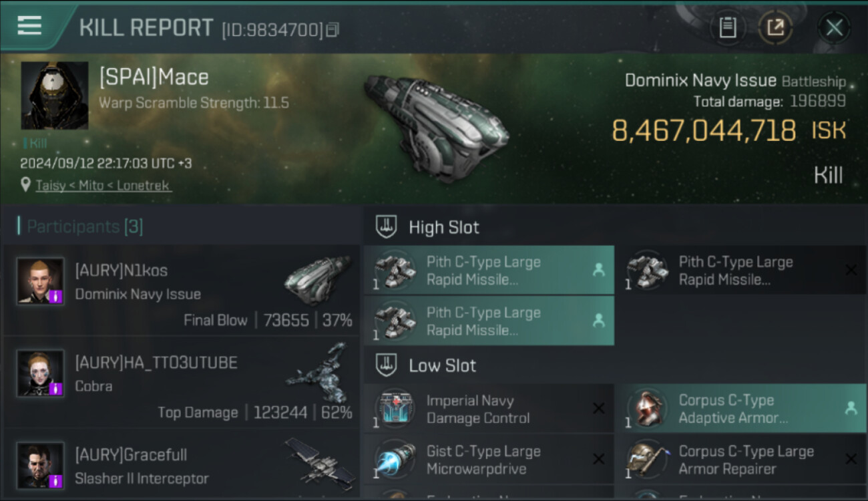Click HA_TTO3UTUBE participant portrait
Screen dimensions: 868x501
pyautogui.click(x=41, y=373)
